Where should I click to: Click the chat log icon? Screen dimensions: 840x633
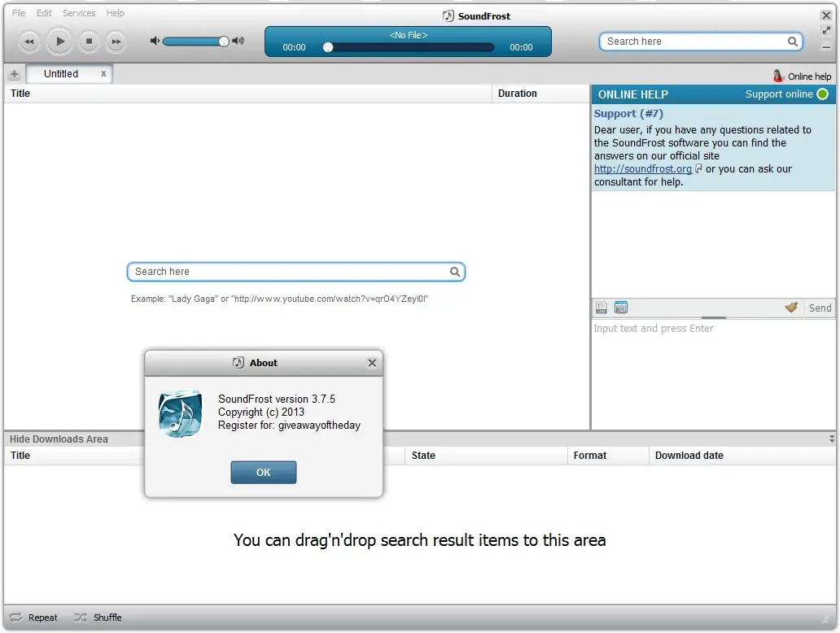pyautogui.click(x=602, y=308)
